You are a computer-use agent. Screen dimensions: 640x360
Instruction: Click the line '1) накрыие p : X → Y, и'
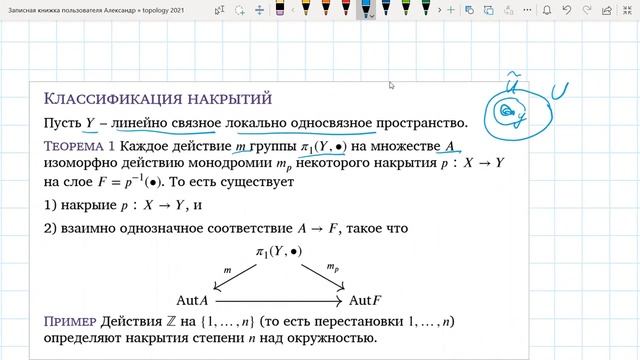[x=123, y=204]
